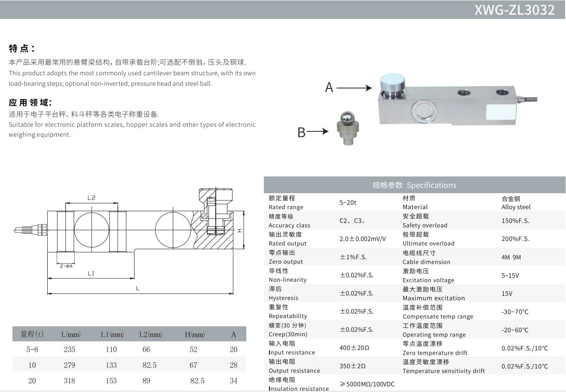
Task: Click the Input resistance 400±20Ω value
Action: (x=354, y=348)
